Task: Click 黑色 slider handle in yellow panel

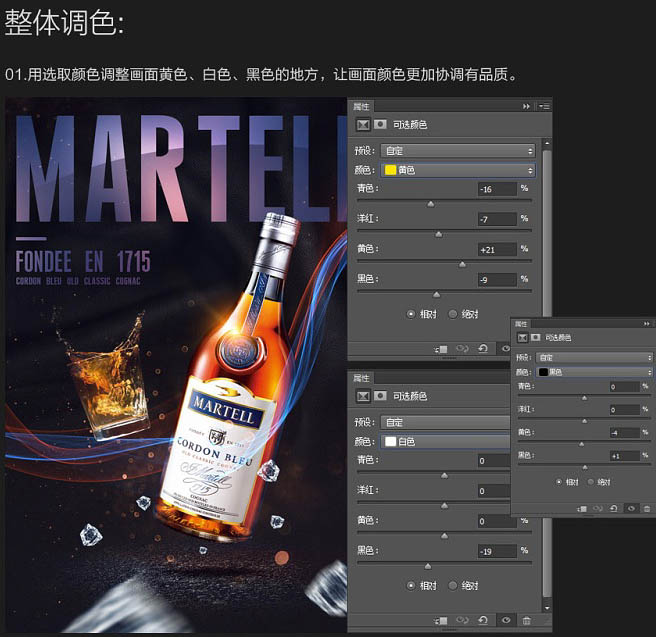Action: tap(436, 295)
